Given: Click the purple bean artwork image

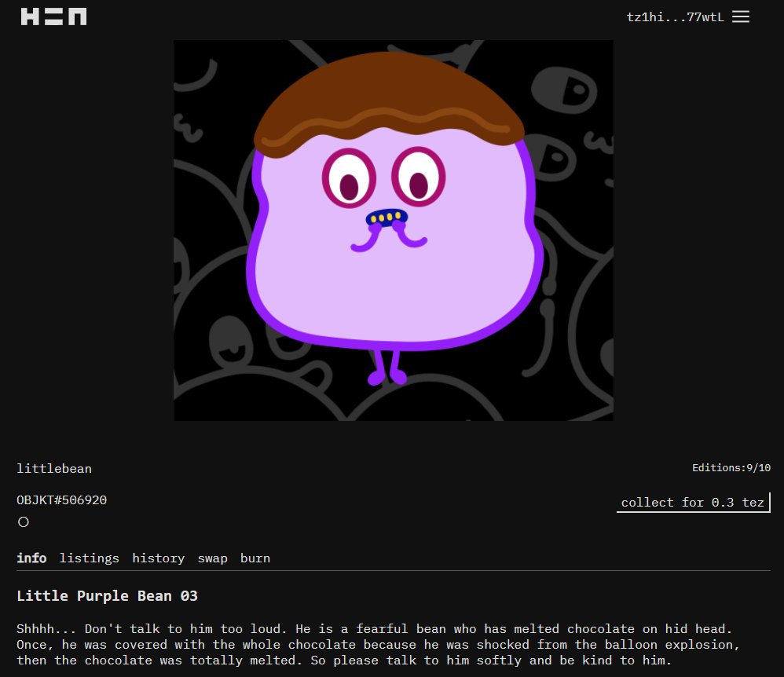Looking at the screenshot, I should [x=393, y=230].
